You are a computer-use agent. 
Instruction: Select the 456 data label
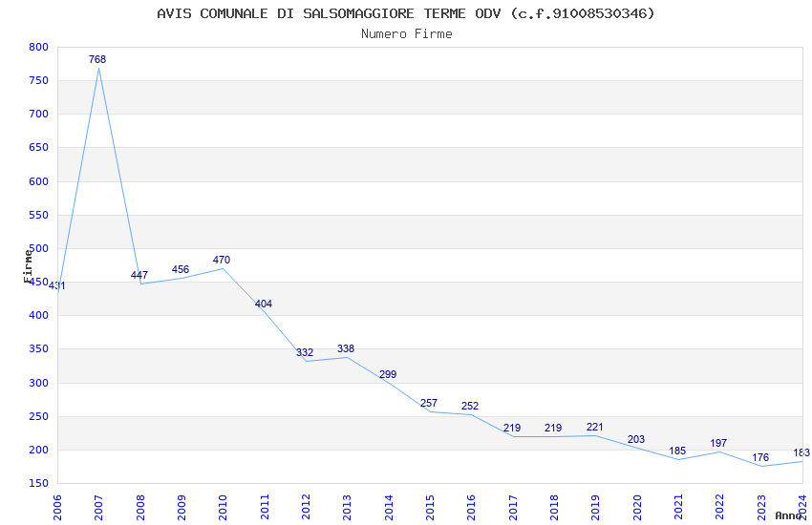pos(181,269)
